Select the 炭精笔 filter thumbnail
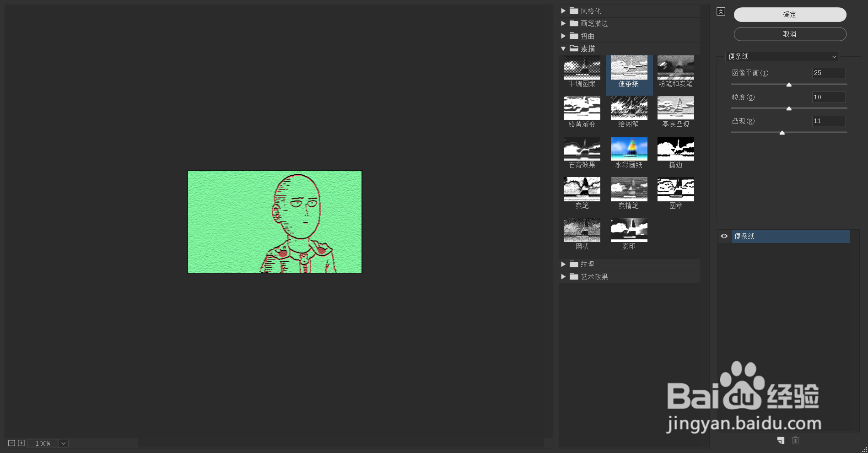 (x=629, y=189)
